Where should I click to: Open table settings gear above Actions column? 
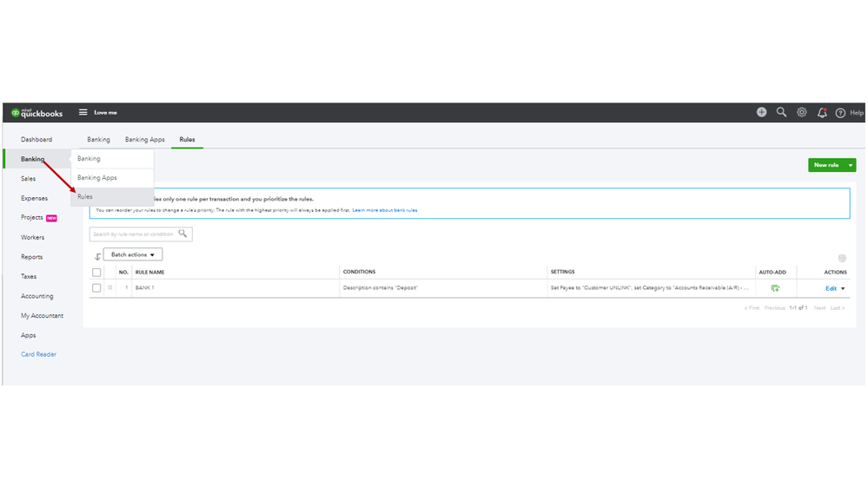842,258
